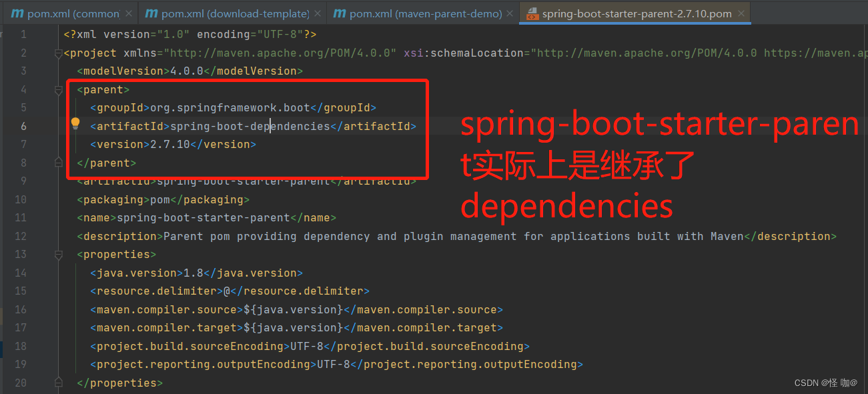Click gutter line number 1
Image resolution: width=868 pixels, height=394 pixels.
coord(23,35)
